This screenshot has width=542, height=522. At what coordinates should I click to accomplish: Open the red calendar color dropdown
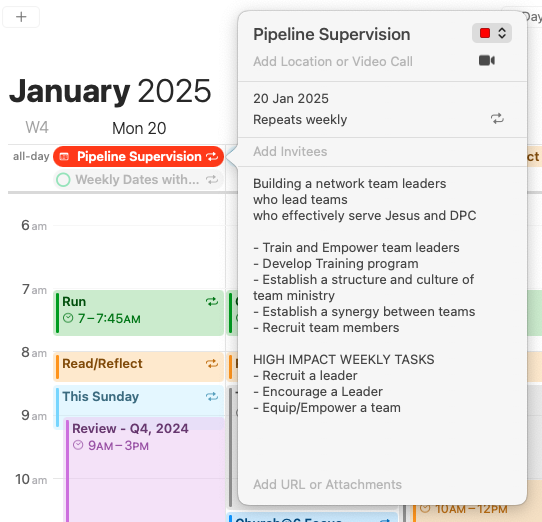click(492, 33)
